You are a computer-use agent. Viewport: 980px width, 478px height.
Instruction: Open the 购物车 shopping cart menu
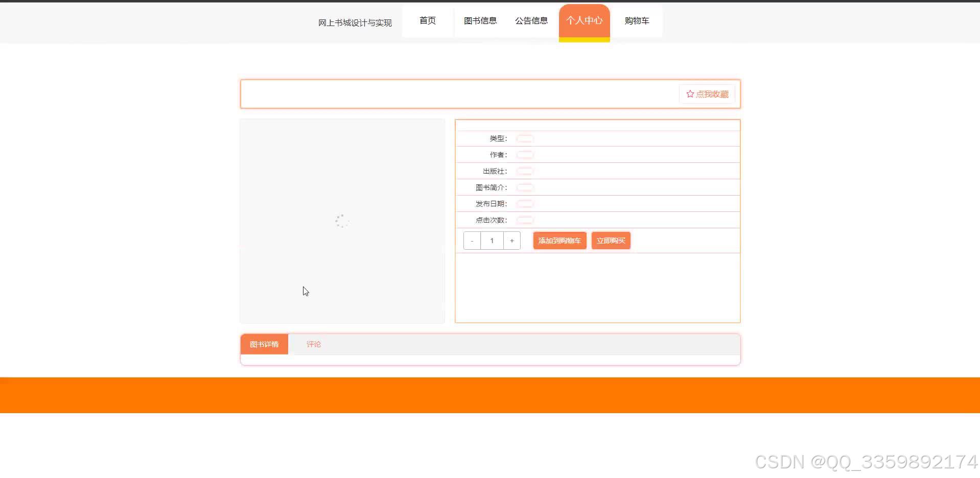637,21
